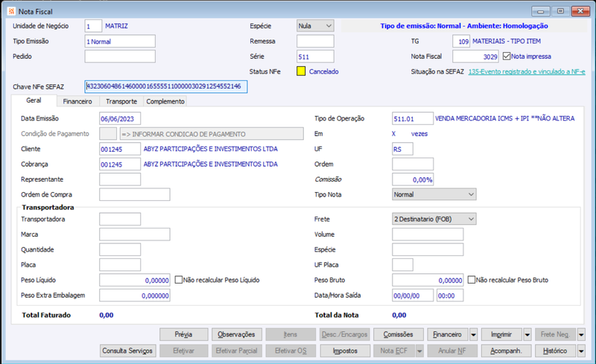Click the Cliente code field
Screen dimensions: 596x364
pyautogui.click(x=120, y=149)
